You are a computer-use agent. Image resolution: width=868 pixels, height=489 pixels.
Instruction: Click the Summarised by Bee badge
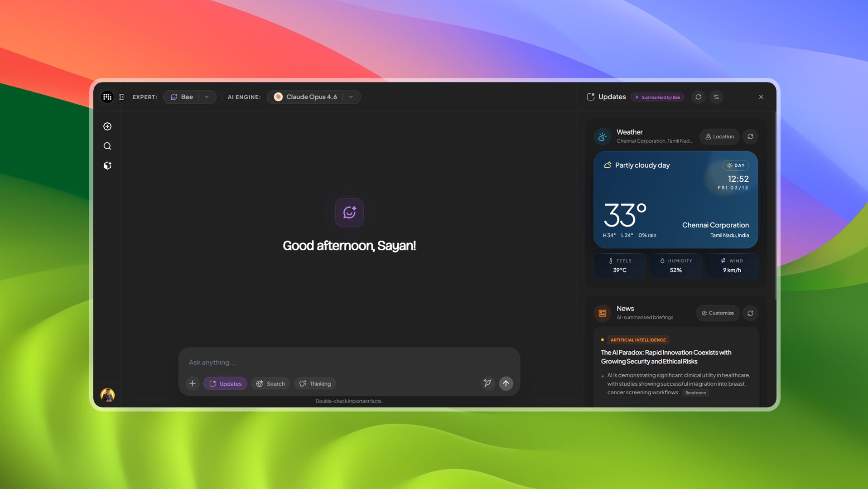657,97
